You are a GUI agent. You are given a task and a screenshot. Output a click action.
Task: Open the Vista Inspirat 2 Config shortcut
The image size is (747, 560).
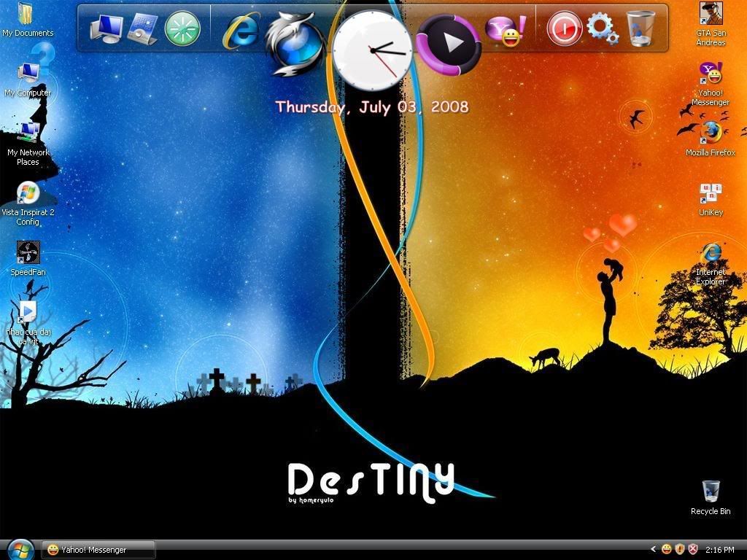[x=28, y=204]
